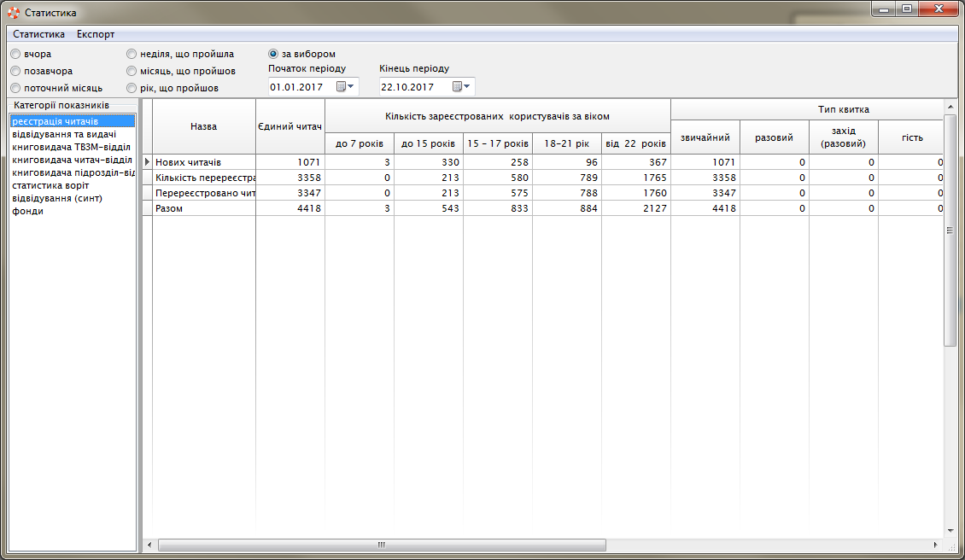Click the Статистика app icon in title bar
Screen dimensions: 965x560
(x=14, y=13)
